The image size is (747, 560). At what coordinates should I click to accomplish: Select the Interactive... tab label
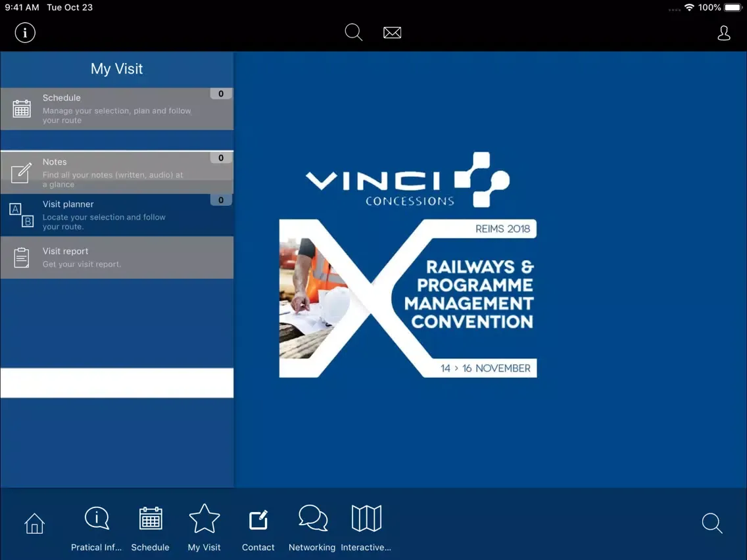[x=366, y=547]
